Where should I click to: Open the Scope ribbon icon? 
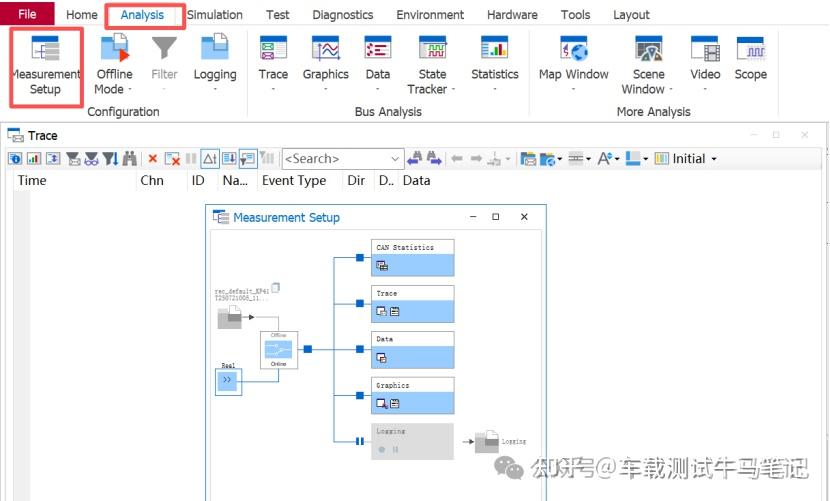point(750,49)
